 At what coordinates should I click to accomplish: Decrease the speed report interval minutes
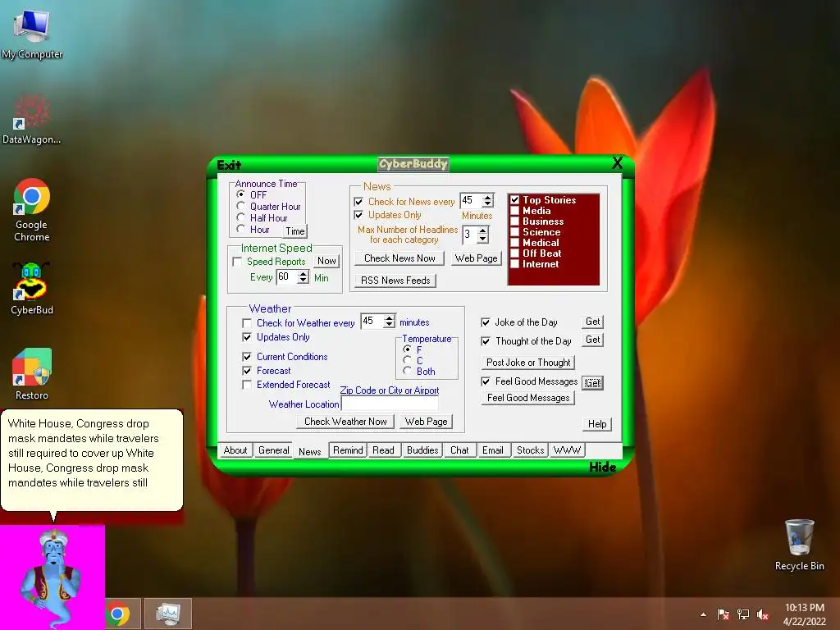(304, 281)
